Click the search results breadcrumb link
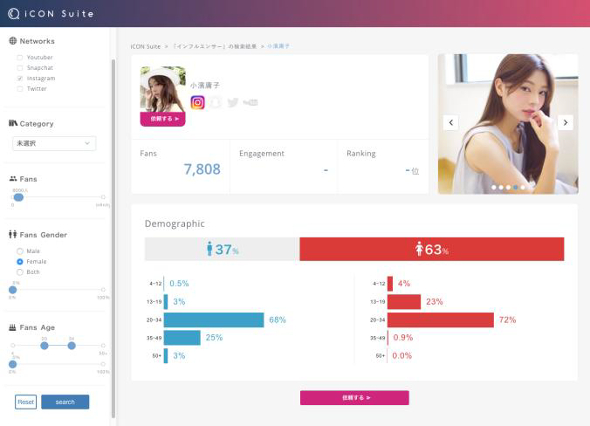This screenshot has height=426, width=590. (x=214, y=46)
